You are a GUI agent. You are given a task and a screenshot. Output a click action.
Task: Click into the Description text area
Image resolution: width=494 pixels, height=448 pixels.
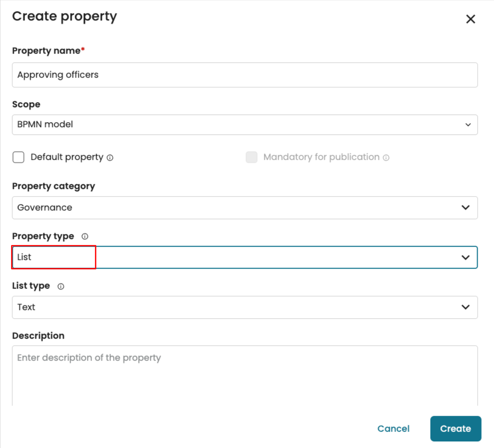244,375
